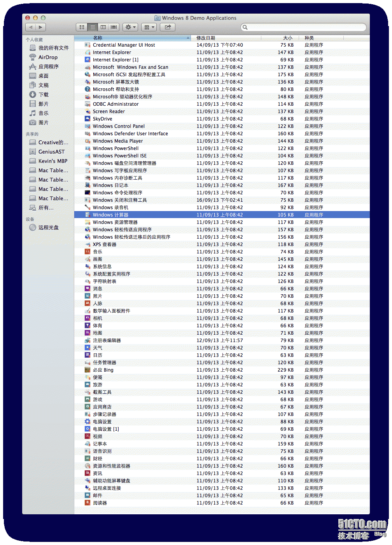Open the gear action menu

click(130, 27)
